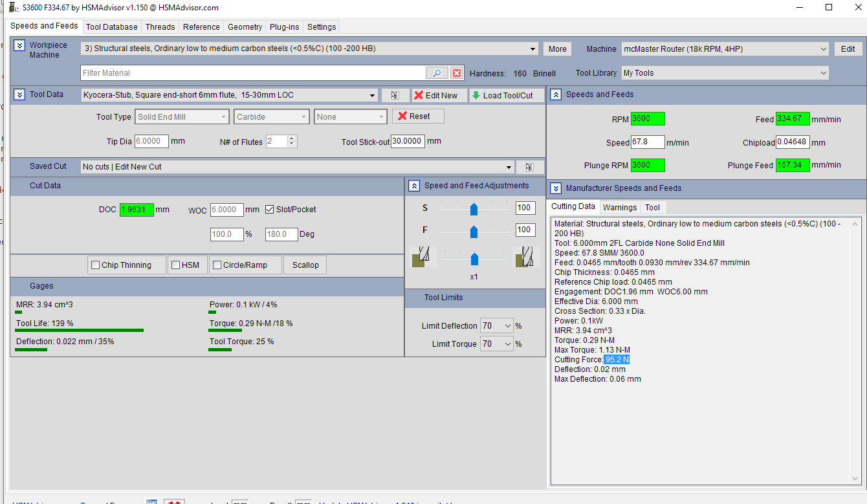867x504 pixels.
Task: Click the S speed adjustment slider handle
Action: (x=474, y=208)
